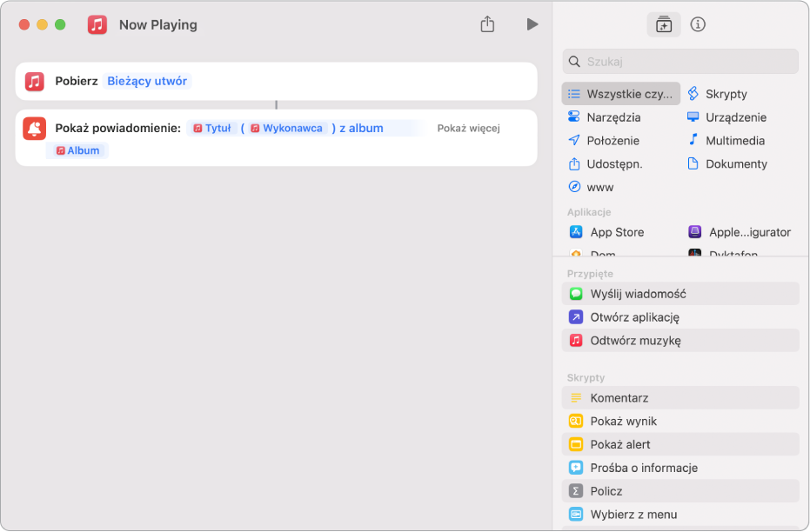Open Apple Configurator in the apps list
Viewport: 810px width, 532px height.
coord(740,232)
